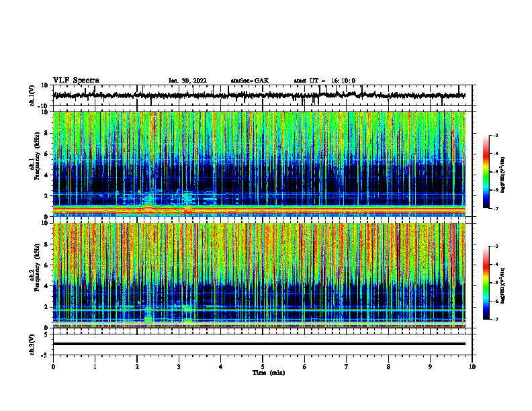Click the "start UT = 16:10:0" header text
532x411 pixels.
coord(324,81)
